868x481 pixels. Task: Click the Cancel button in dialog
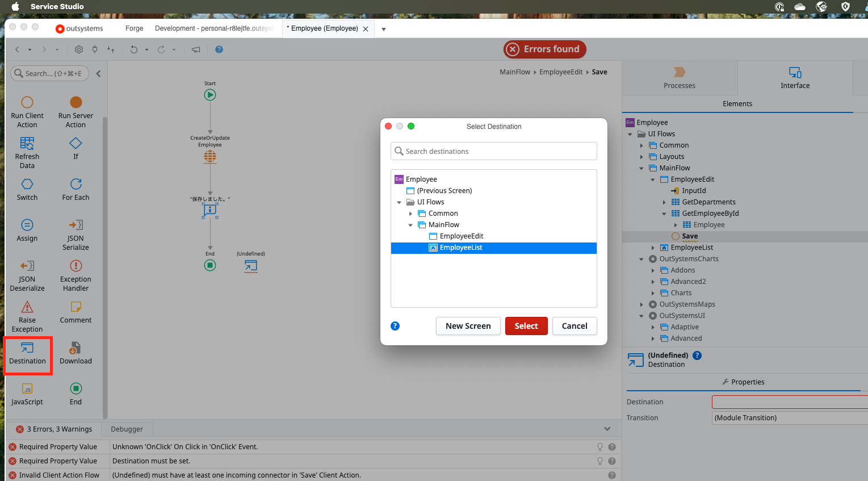click(x=575, y=326)
